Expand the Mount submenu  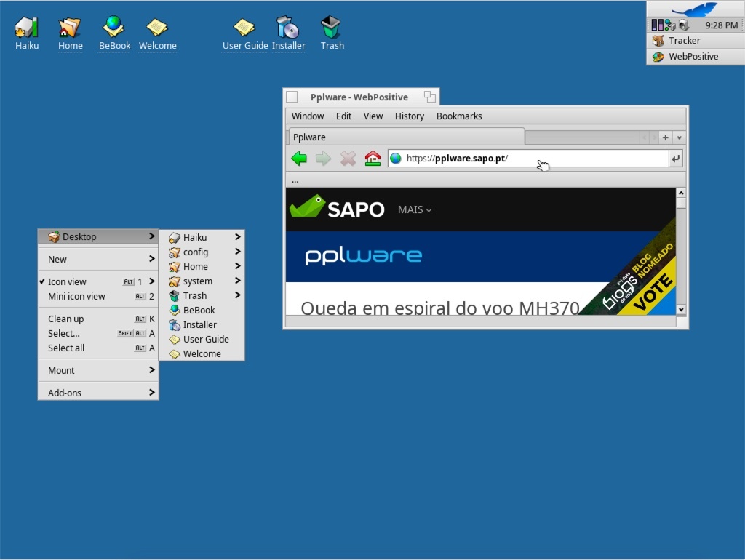(x=61, y=370)
